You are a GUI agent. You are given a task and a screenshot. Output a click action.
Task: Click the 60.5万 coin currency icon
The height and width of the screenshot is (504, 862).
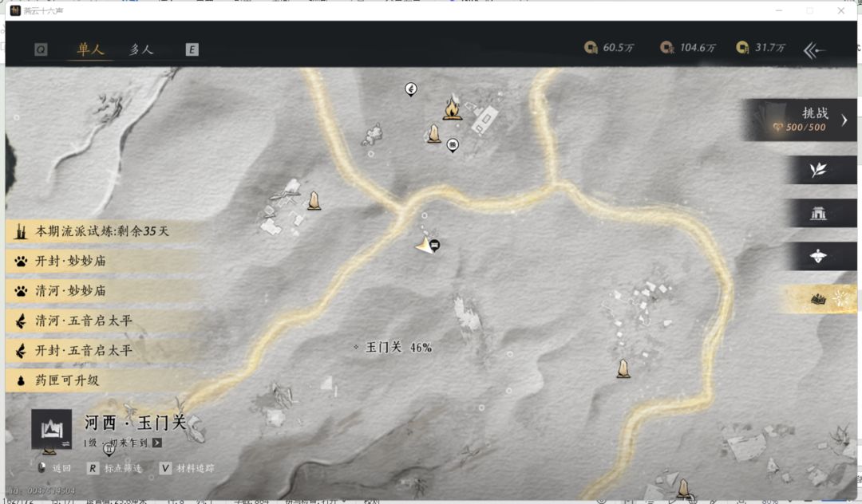click(591, 48)
